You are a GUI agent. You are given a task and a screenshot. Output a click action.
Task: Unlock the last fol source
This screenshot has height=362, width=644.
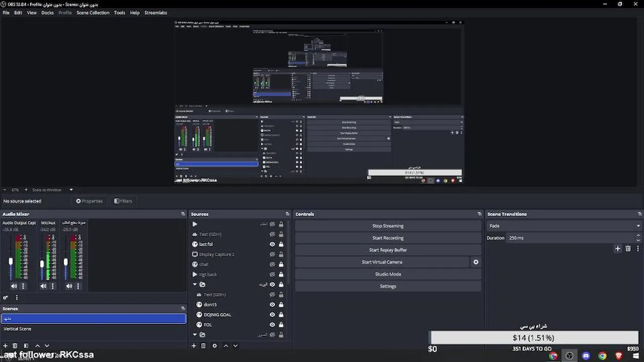click(281, 244)
